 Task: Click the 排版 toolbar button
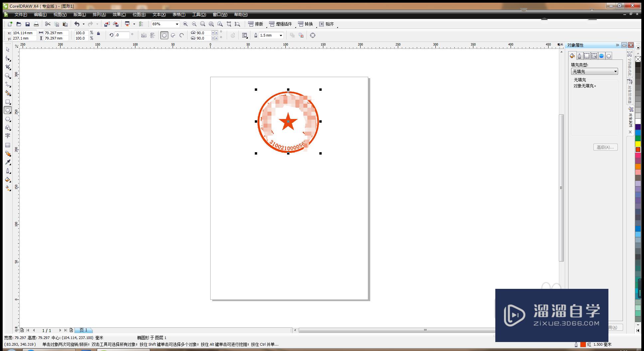[x=255, y=24]
